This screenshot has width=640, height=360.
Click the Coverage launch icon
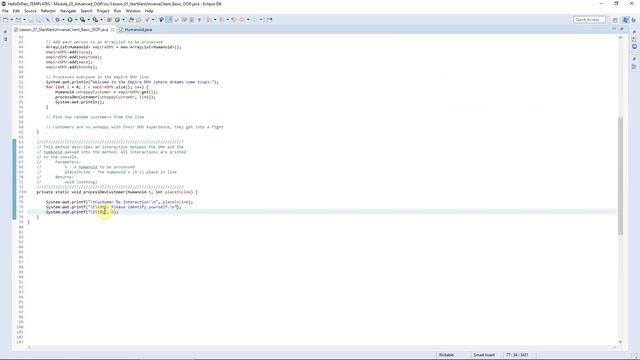coord(82,20)
